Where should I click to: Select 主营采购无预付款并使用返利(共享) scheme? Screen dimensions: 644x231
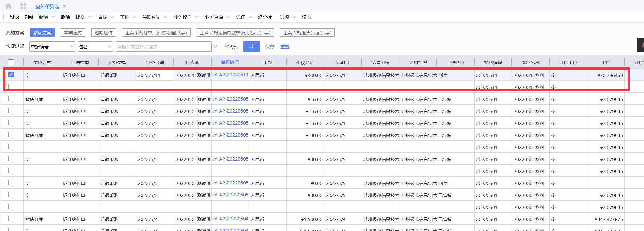[235, 32]
